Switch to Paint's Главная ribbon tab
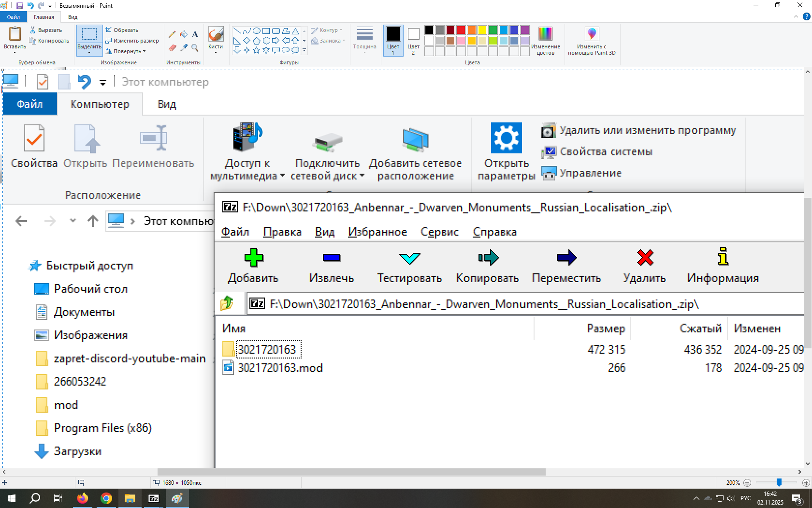This screenshot has width=812, height=508. pyautogui.click(x=44, y=17)
